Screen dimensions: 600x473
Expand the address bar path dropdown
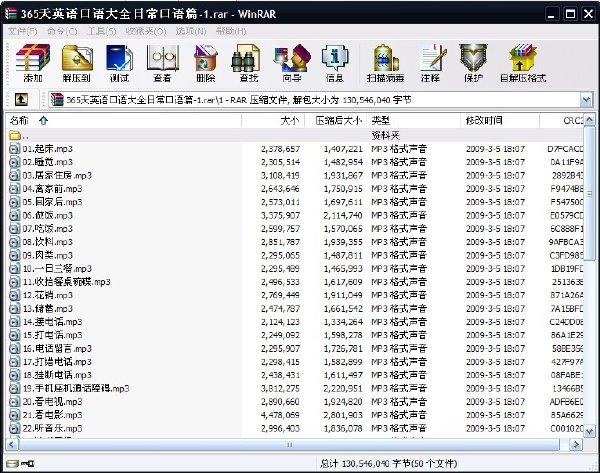point(586,100)
